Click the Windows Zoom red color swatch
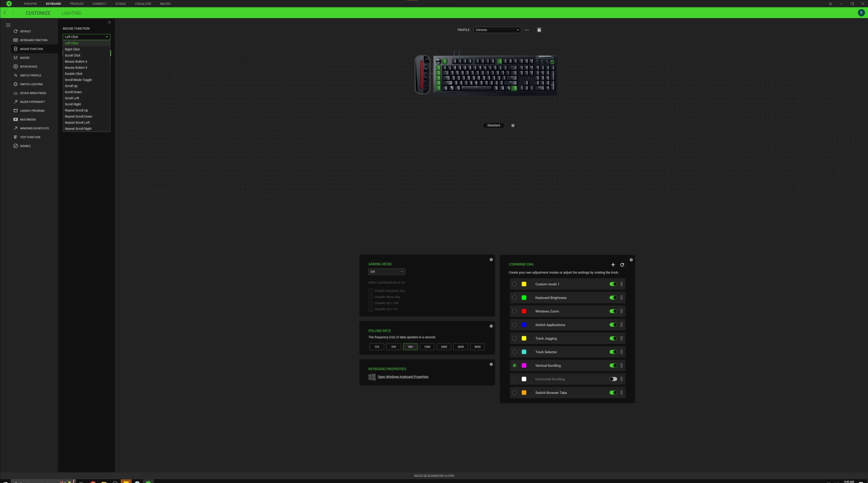The width and height of the screenshot is (868, 483). [524, 311]
